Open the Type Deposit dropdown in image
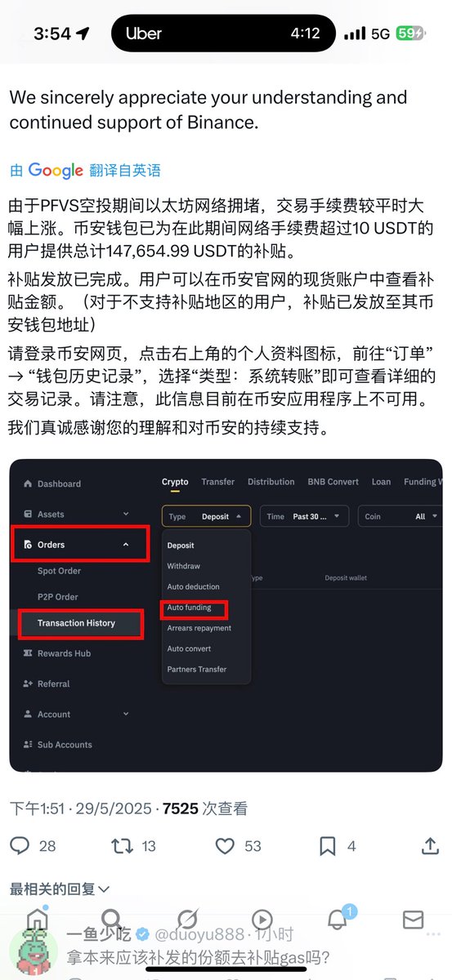Image resolution: width=452 pixels, height=980 pixels. pyautogui.click(x=206, y=516)
